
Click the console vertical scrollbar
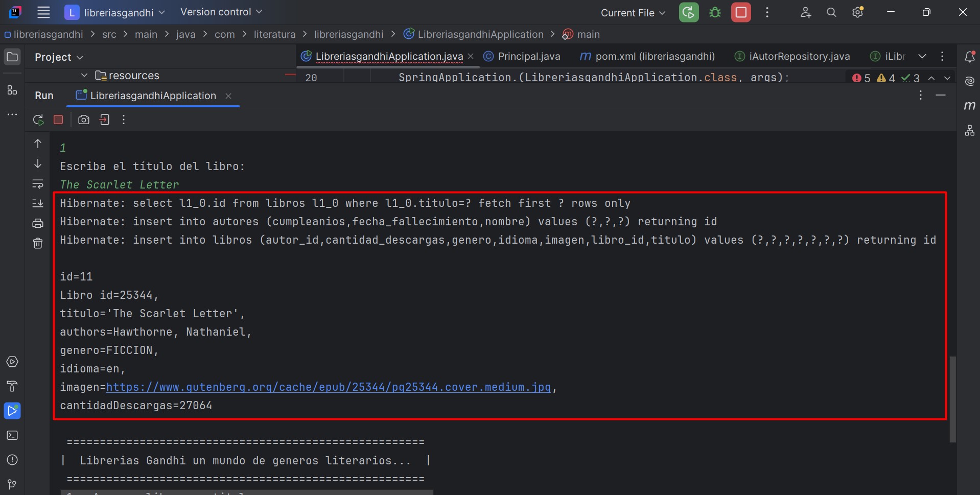coord(952,399)
